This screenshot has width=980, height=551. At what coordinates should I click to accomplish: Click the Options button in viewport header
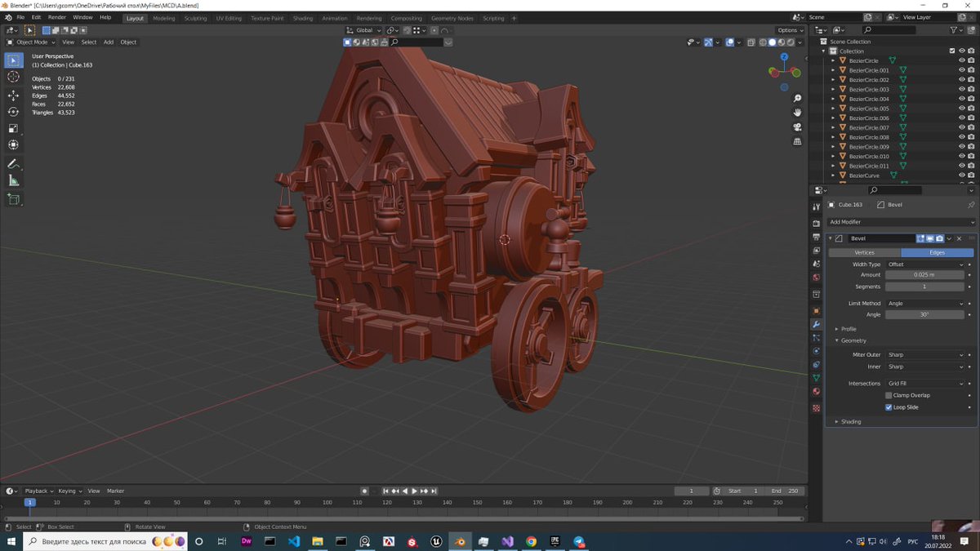coord(790,30)
